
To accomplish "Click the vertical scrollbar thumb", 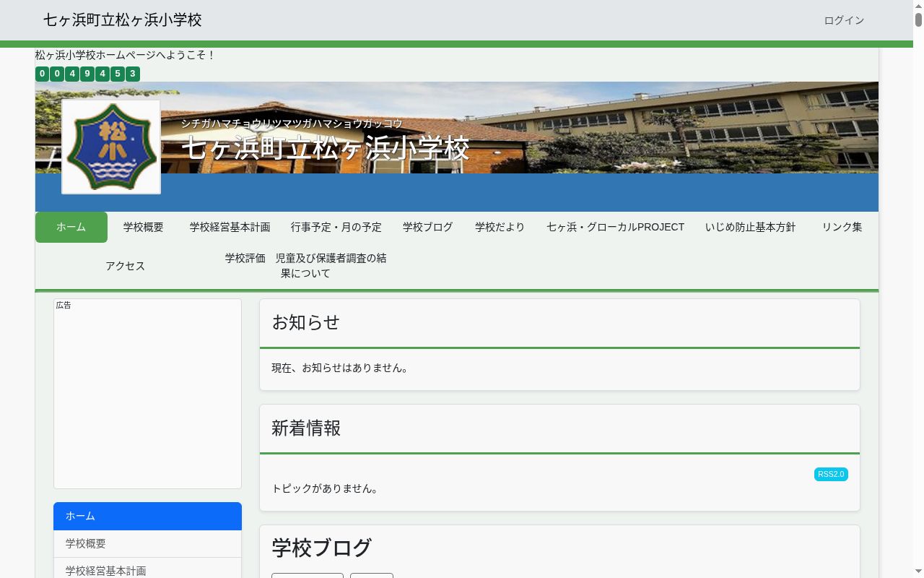I will [x=918, y=20].
